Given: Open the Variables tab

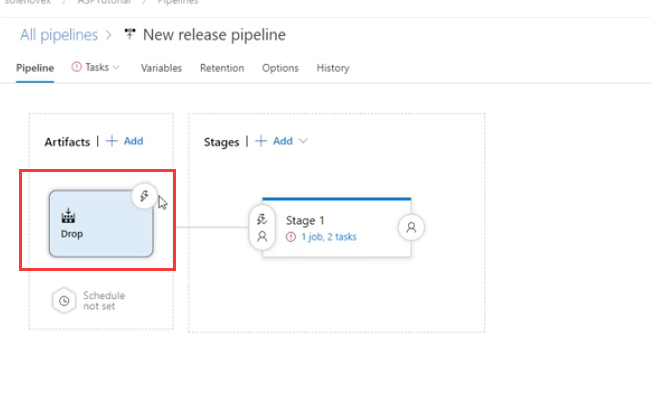Looking at the screenshot, I should [162, 68].
